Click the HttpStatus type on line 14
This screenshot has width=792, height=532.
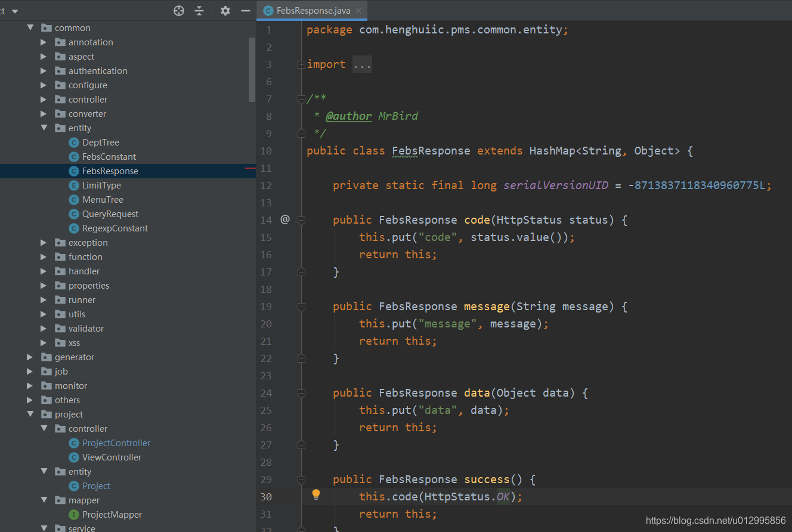tap(529, 219)
